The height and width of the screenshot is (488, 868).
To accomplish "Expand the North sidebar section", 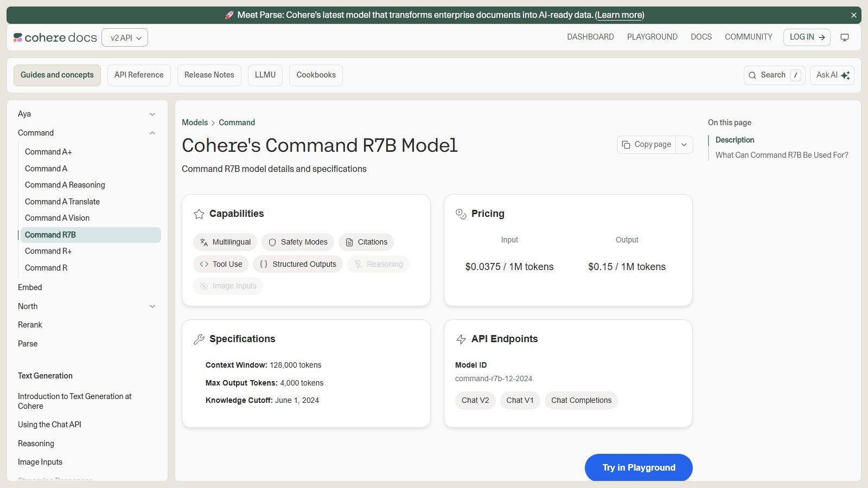I will (152, 306).
